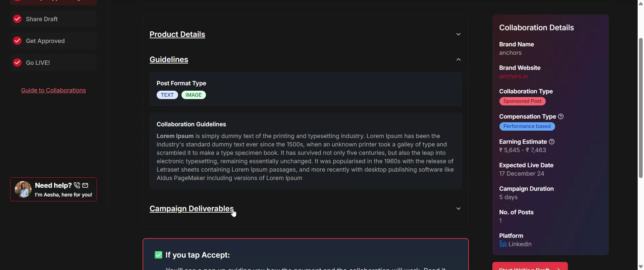Click the Expected Live Date label
Viewport: 644px width, 270px height.
[526, 165]
